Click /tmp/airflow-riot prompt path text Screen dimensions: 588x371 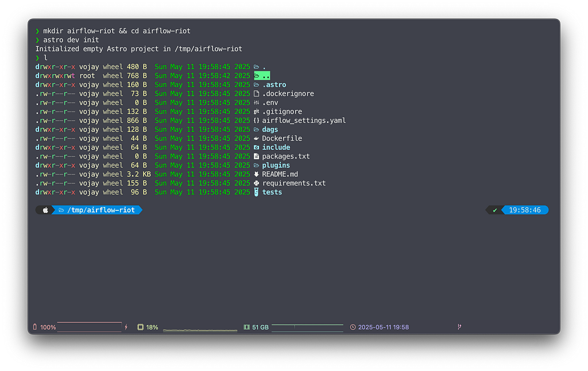point(101,210)
